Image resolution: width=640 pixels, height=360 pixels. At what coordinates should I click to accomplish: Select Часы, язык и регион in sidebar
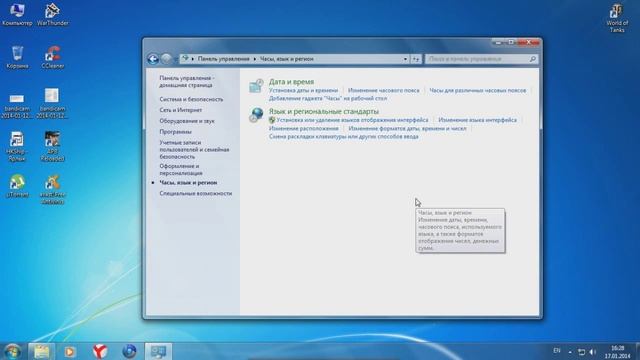coord(188,182)
